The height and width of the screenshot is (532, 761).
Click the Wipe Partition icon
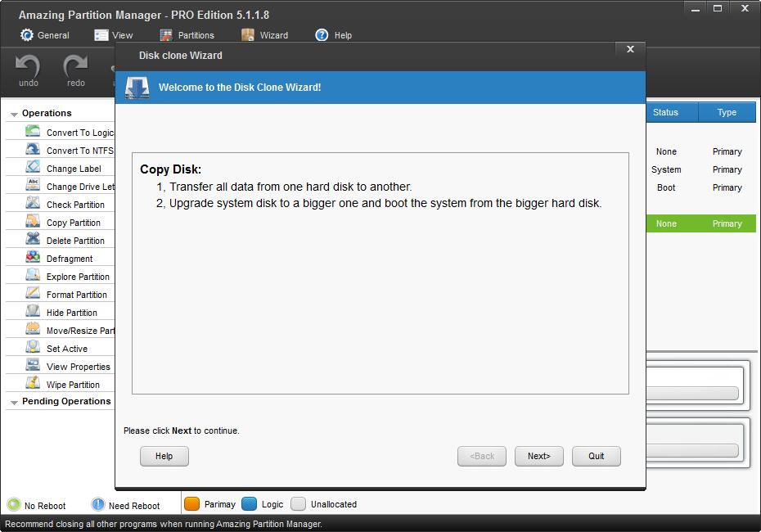click(33, 382)
